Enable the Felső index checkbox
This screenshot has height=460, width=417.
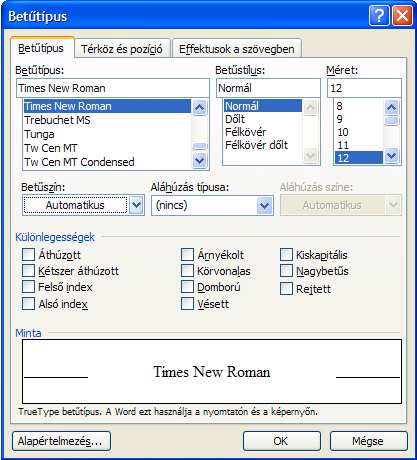coord(28,287)
